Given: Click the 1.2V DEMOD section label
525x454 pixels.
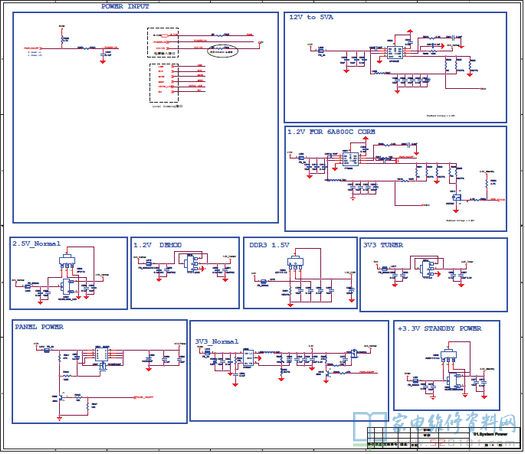Looking at the screenshot, I should 157,245.
